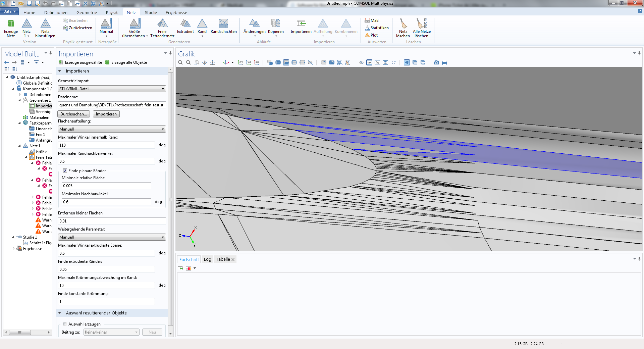The width and height of the screenshot is (644, 349).
Task: Click the Durchsuchen... button
Action: (73, 114)
